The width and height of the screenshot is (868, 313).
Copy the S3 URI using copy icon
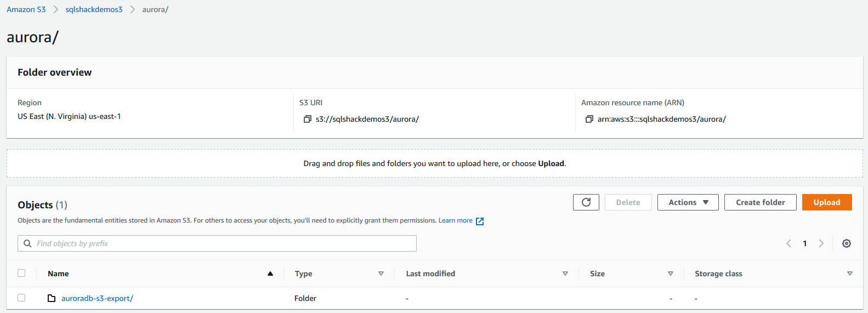tap(308, 119)
